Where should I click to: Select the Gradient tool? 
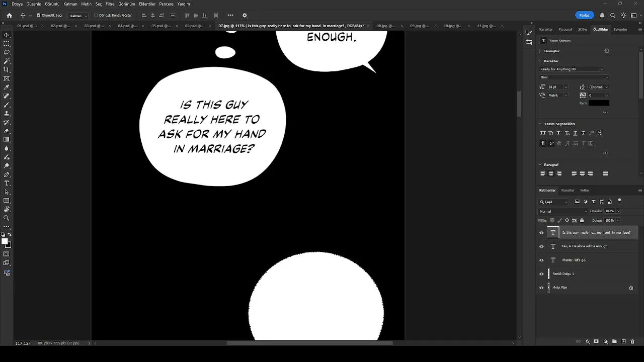point(7,140)
